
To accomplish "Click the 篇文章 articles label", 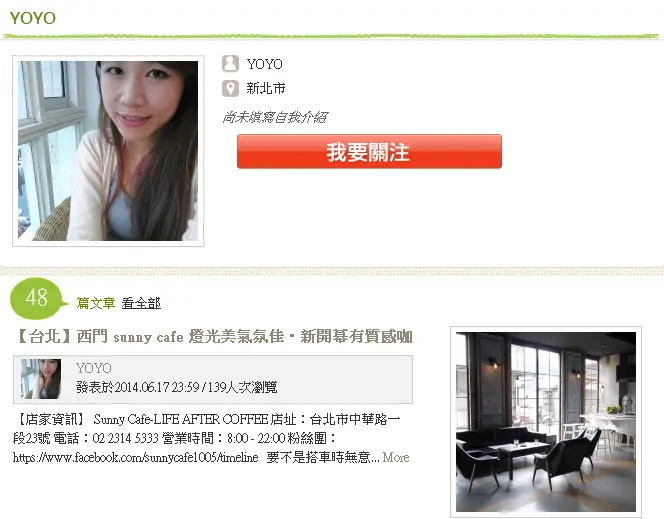I will click(96, 303).
